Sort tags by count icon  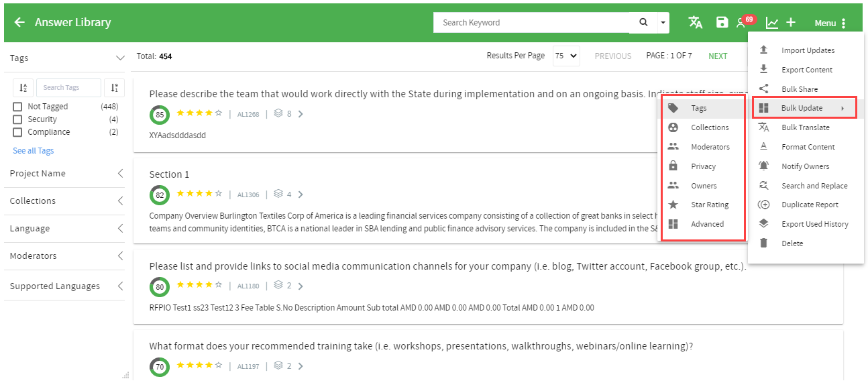[x=115, y=87]
